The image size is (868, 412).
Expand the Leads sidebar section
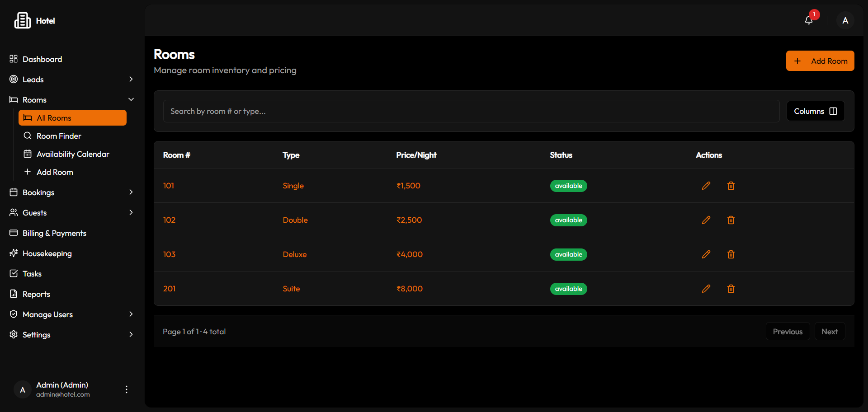[x=131, y=80]
